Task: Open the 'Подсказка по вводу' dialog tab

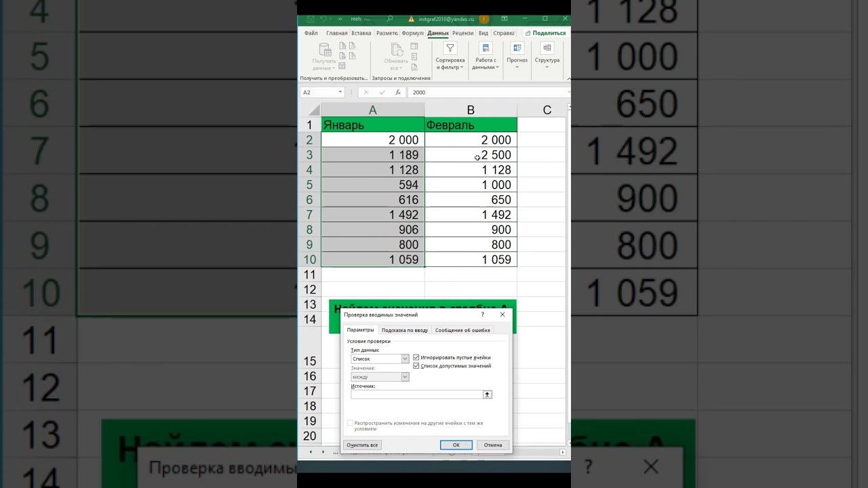Action: [x=405, y=330]
